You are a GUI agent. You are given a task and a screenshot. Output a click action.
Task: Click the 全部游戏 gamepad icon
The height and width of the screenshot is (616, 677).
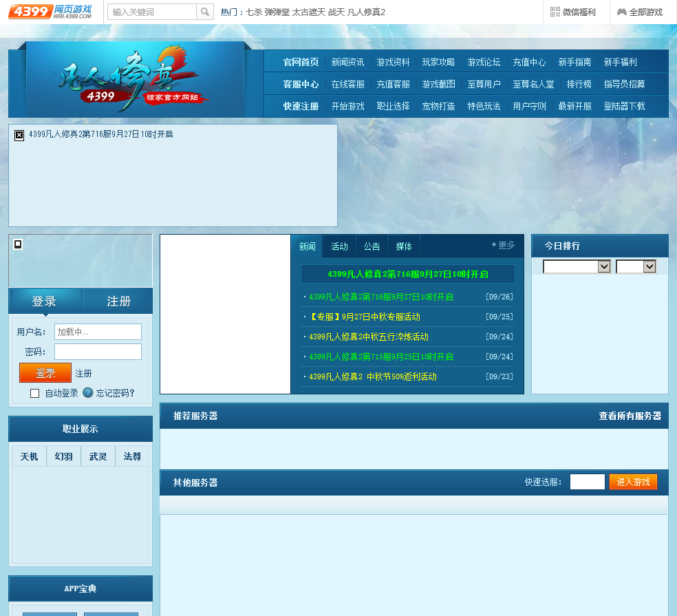click(622, 12)
